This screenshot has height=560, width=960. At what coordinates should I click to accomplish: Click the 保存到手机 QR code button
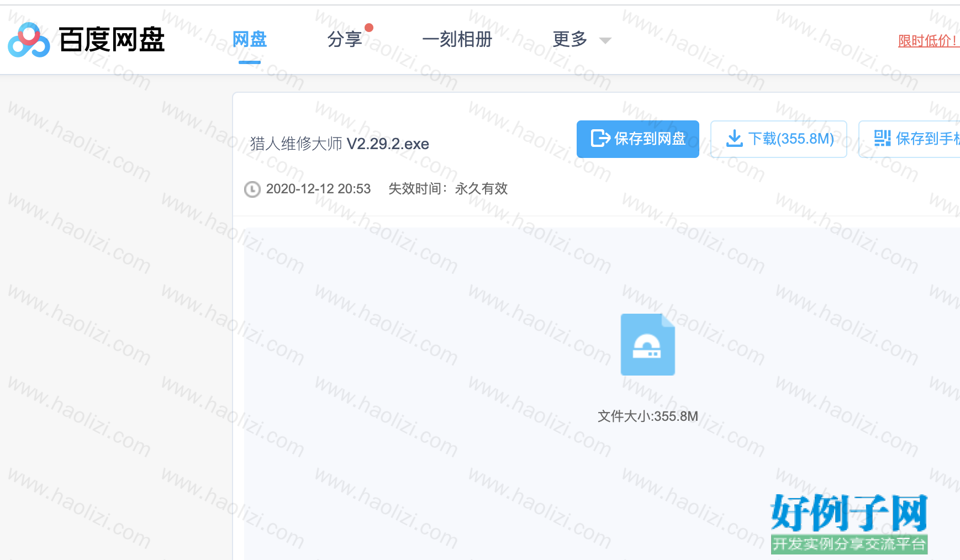click(909, 139)
